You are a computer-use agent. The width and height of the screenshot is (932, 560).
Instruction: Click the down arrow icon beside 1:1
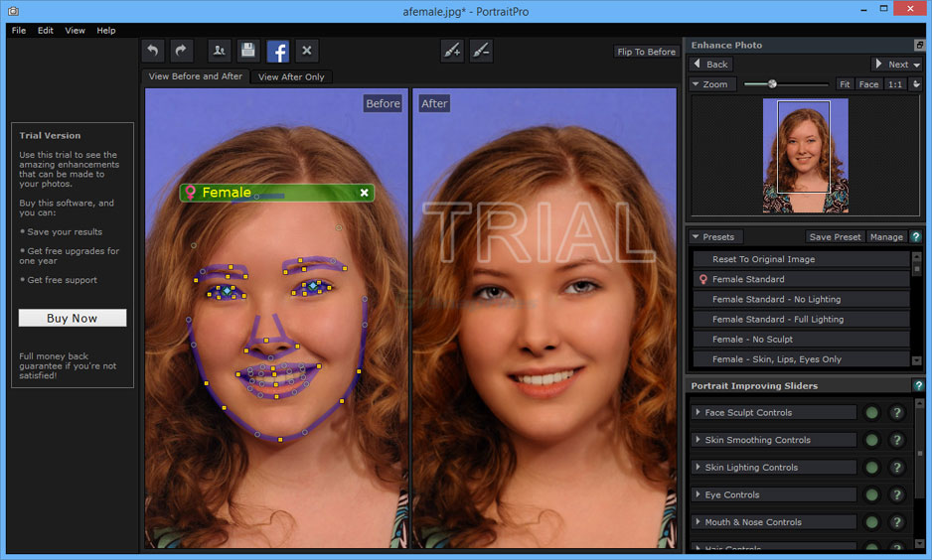point(916,84)
